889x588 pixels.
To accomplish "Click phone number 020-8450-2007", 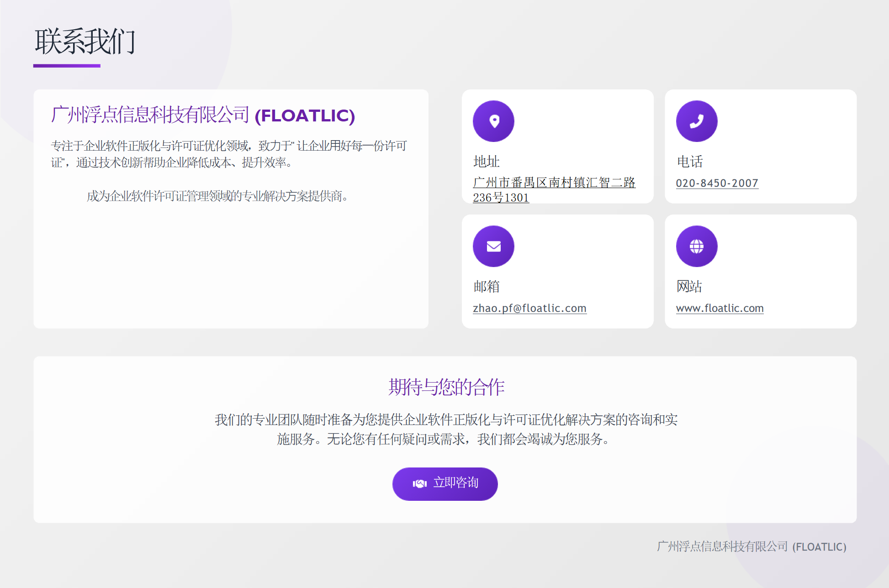I will (717, 183).
